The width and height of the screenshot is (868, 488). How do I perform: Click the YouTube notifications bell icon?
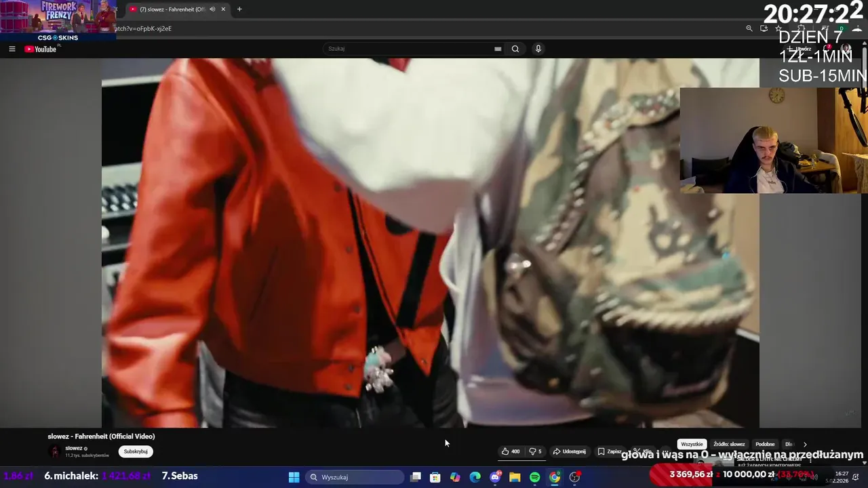pos(827,49)
